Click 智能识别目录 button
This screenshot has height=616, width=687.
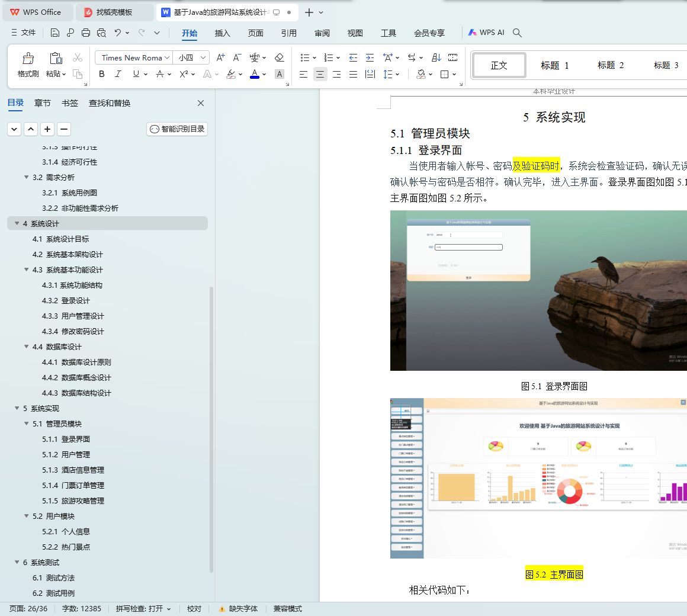point(177,129)
